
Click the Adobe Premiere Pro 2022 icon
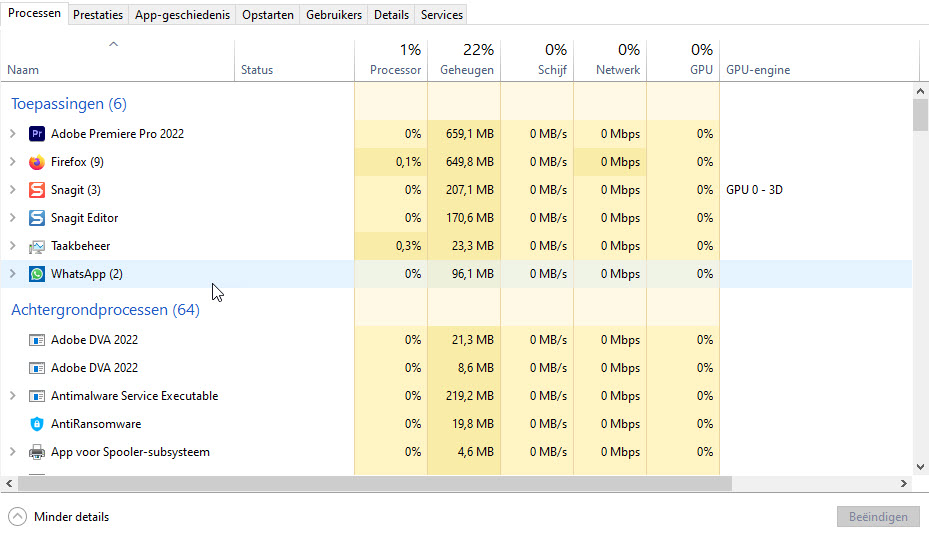tap(37, 134)
